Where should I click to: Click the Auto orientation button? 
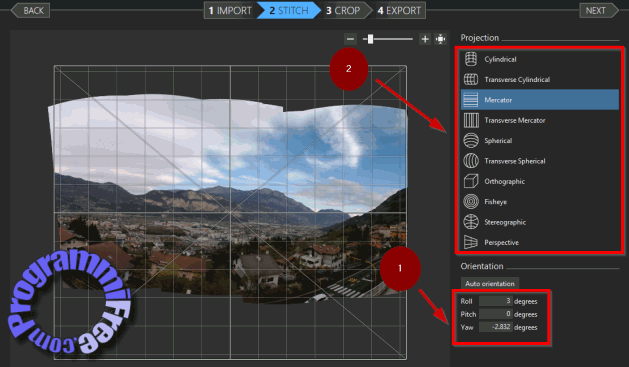490,284
